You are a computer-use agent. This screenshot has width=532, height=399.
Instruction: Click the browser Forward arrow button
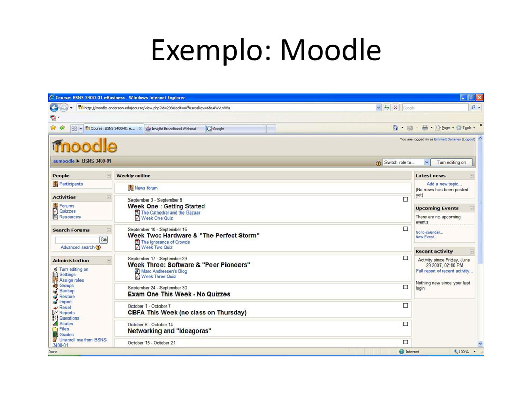[63, 108]
